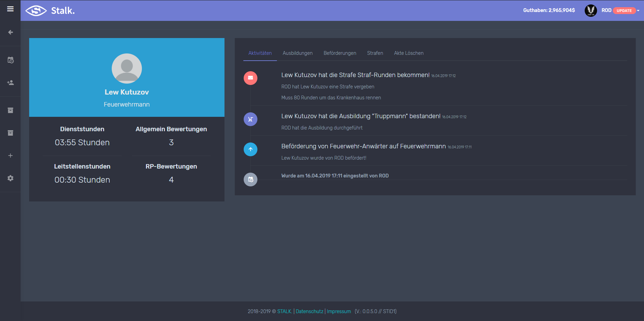This screenshot has height=321, width=644.
Task: Click the red Strafe envelope timeline icon
Action: (x=251, y=78)
